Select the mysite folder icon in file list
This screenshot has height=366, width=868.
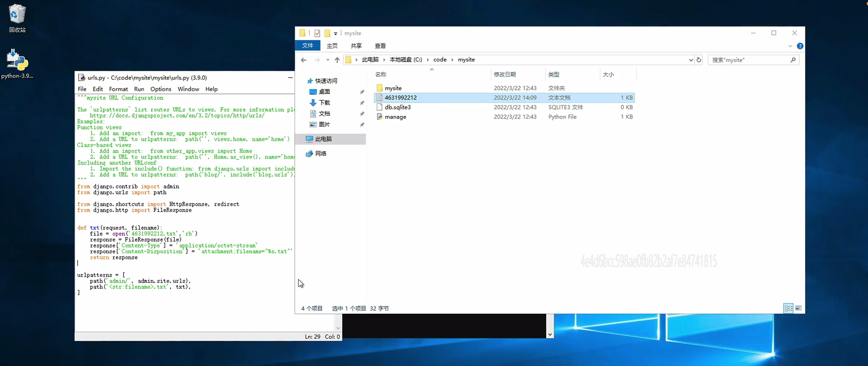379,88
